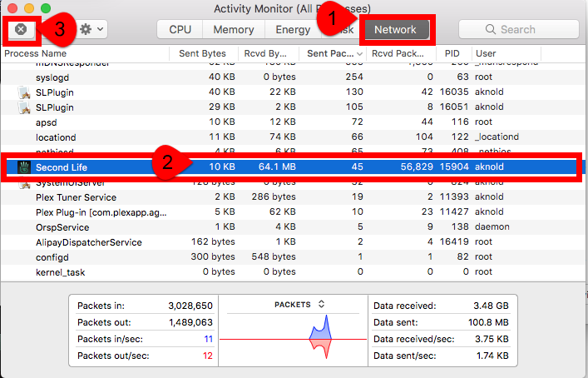Sort by PID column header
Screen dimensions: 588x378
pyautogui.click(x=452, y=53)
